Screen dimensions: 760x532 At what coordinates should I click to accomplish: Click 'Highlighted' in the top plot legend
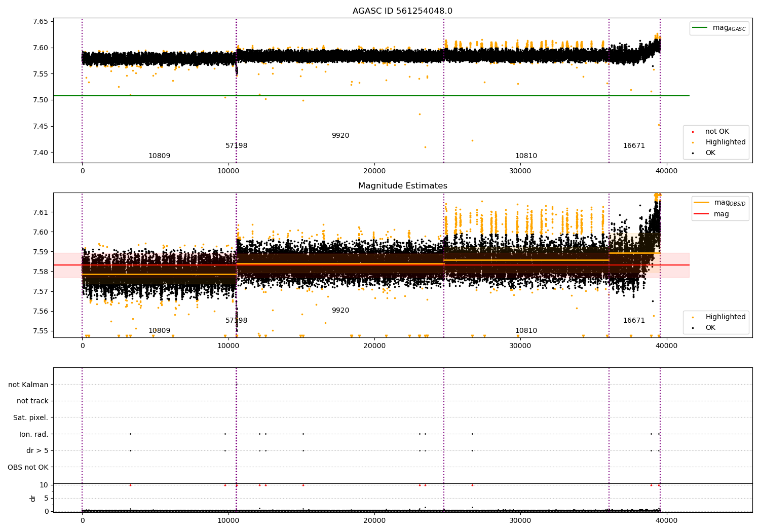(x=725, y=142)
